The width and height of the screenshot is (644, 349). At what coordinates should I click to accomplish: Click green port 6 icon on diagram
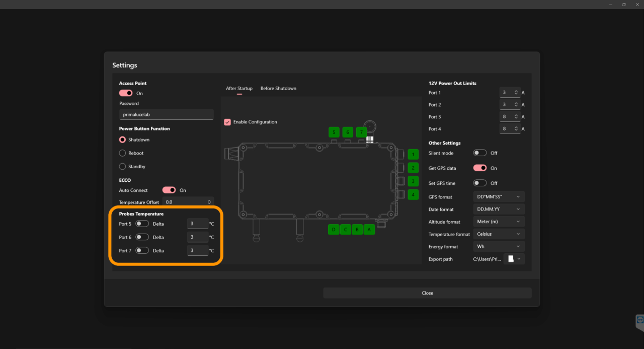pos(348,132)
